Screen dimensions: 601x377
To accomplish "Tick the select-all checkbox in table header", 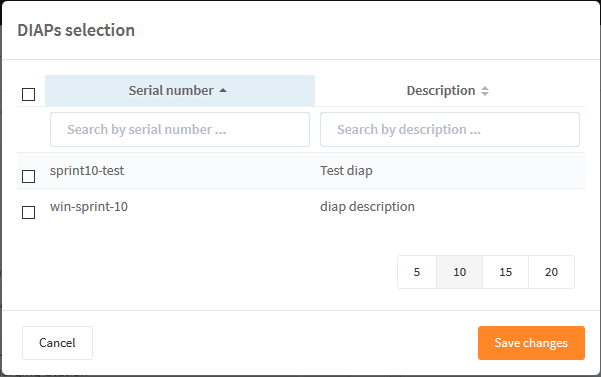I will click(x=28, y=94).
